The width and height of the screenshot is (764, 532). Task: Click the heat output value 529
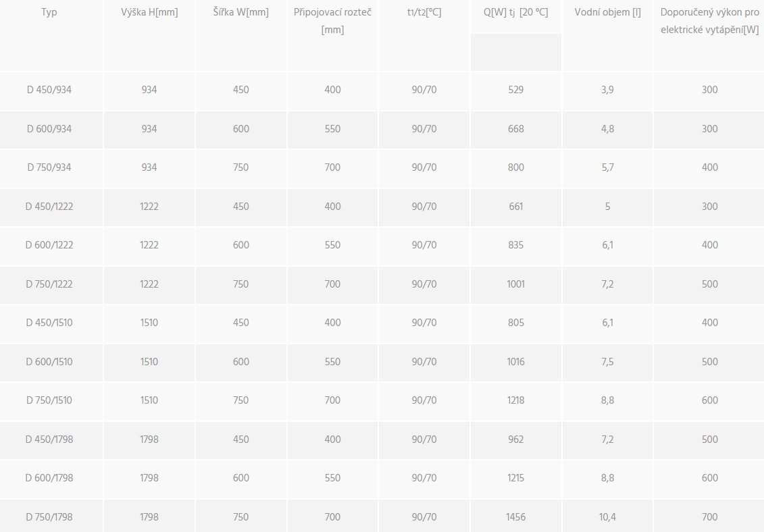click(516, 90)
